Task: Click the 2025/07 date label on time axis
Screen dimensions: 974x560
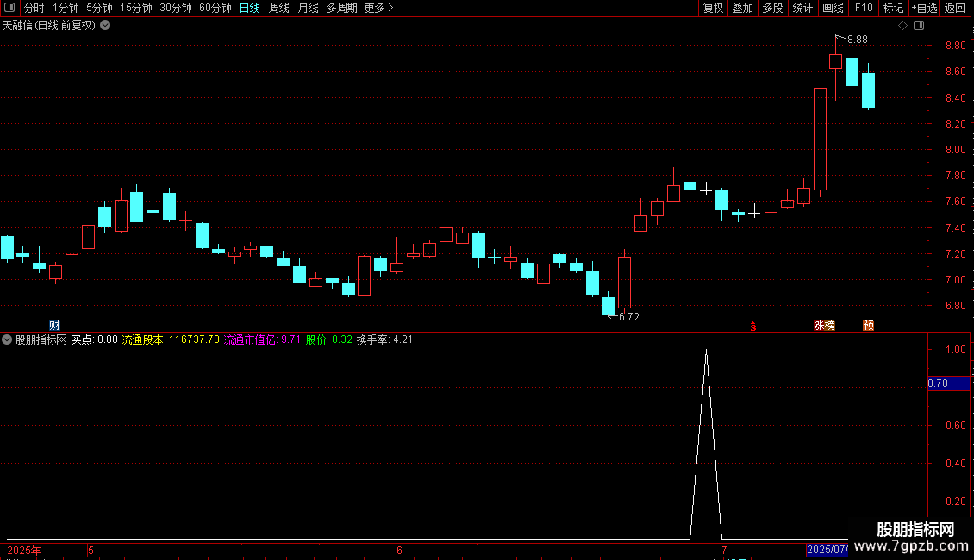Action: pos(827,550)
